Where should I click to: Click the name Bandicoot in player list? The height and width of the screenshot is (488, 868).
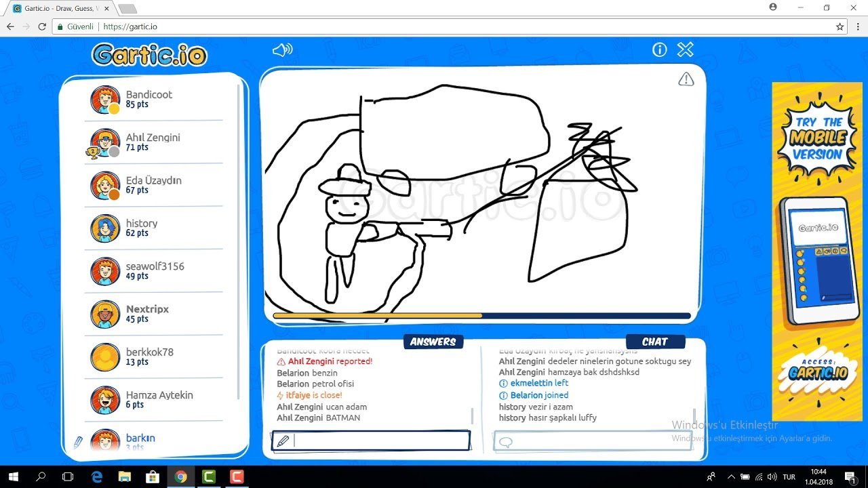pos(149,94)
